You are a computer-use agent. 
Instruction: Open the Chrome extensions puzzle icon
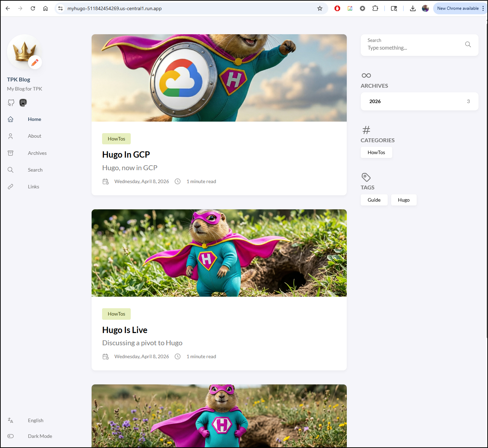tap(375, 8)
